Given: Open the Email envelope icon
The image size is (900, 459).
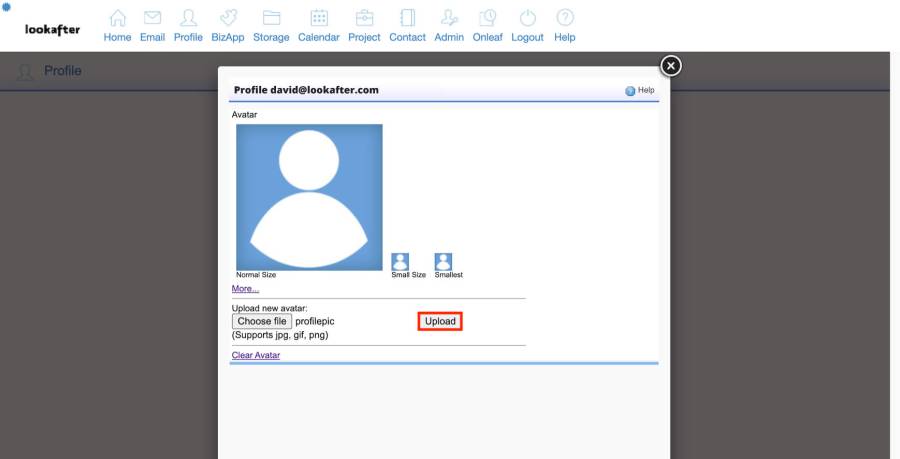Looking at the screenshot, I should pos(152,19).
